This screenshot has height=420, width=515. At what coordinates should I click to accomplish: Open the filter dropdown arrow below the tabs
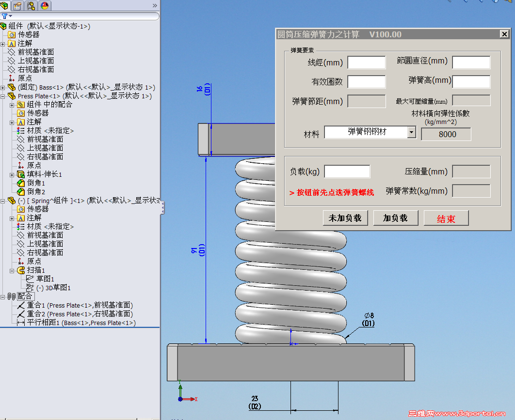[x=10, y=16]
